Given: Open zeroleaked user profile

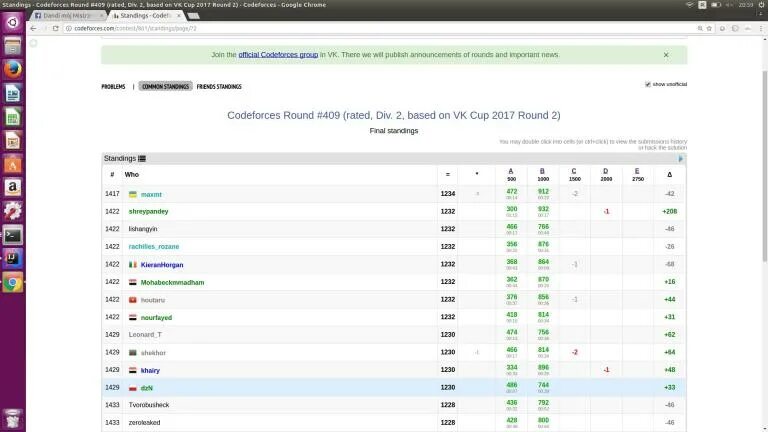Looking at the screenshot, I should [144, 423].
